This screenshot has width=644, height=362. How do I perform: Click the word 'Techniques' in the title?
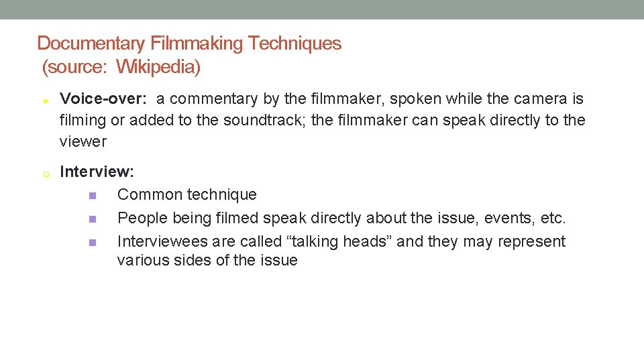[x=294, y=44]
